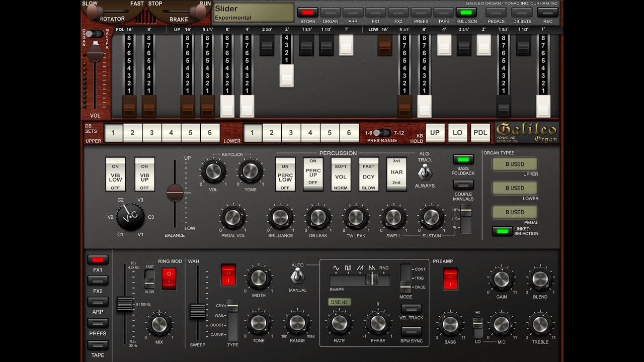
Task: Select Lower drawbar set 5
Action: 330,133
